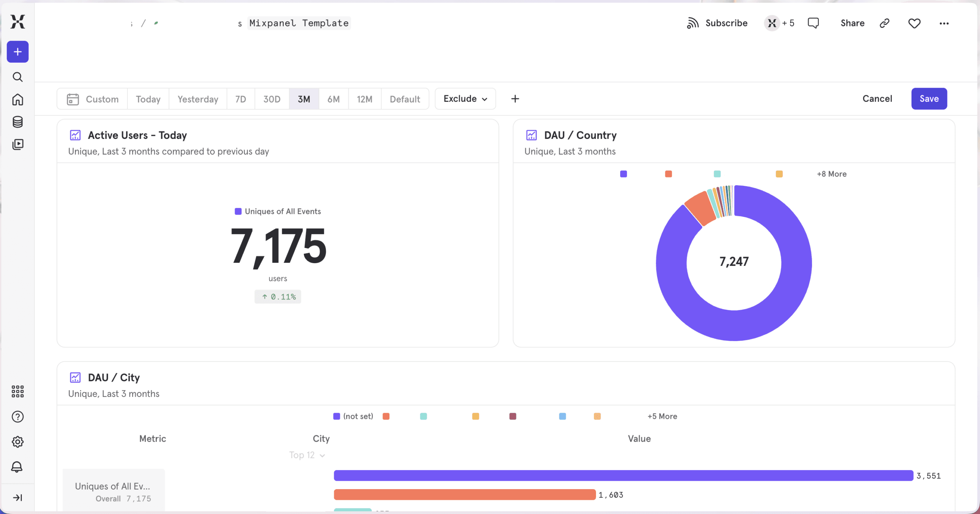This screenshot has width=980, height=514.
Task: Go to the Home sidebar icon
Action: pos(18,99)
